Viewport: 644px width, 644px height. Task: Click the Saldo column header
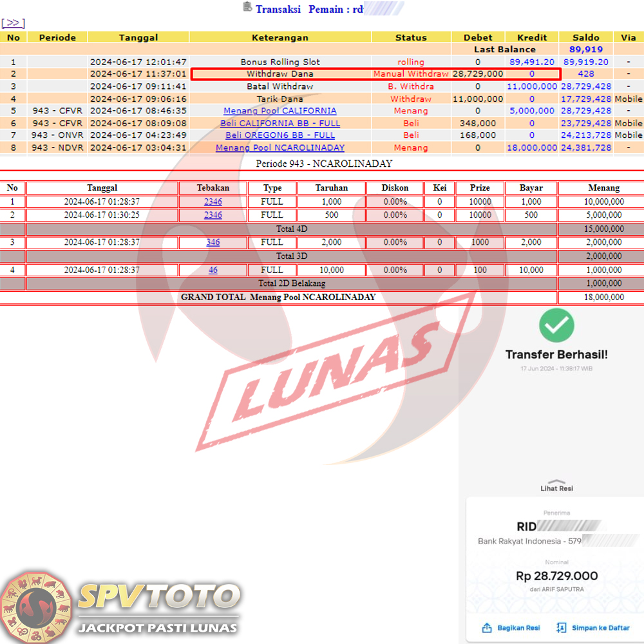tap(585, 37)
